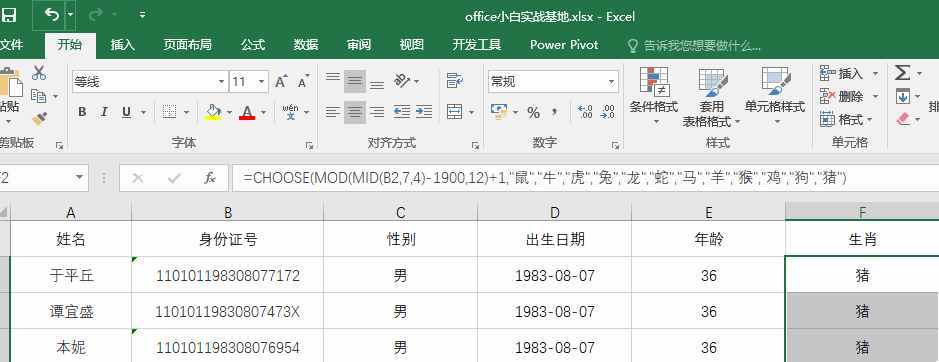939x362 pixels.
Task: Align cell text to the left
Action: click(x=332, y=112)
